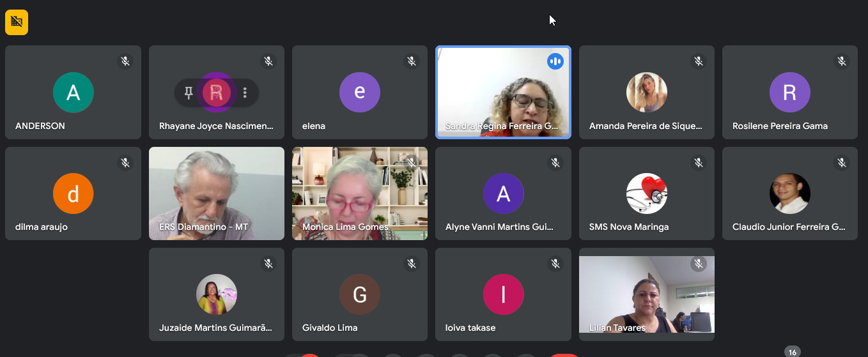868x357 pixels.
Task: Click Amanda Pereira's muted microphone icon
Action: (x=699, y=61)
